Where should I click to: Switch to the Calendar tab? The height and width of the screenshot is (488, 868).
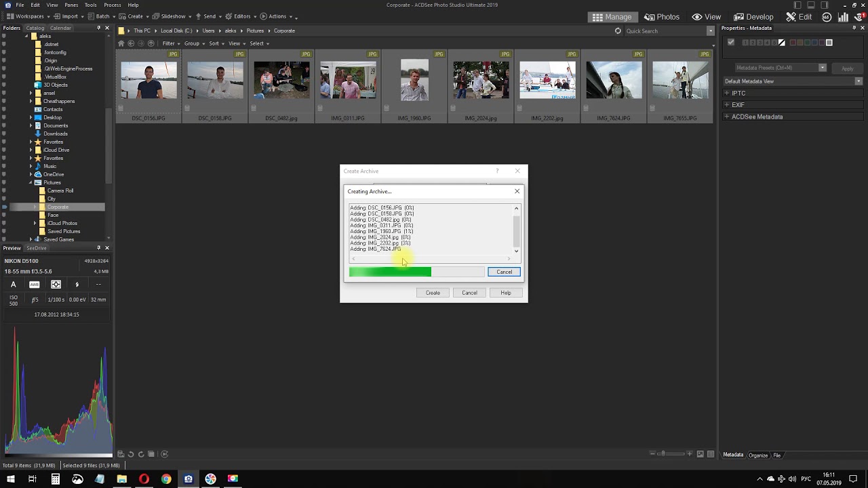pos(60,28)
